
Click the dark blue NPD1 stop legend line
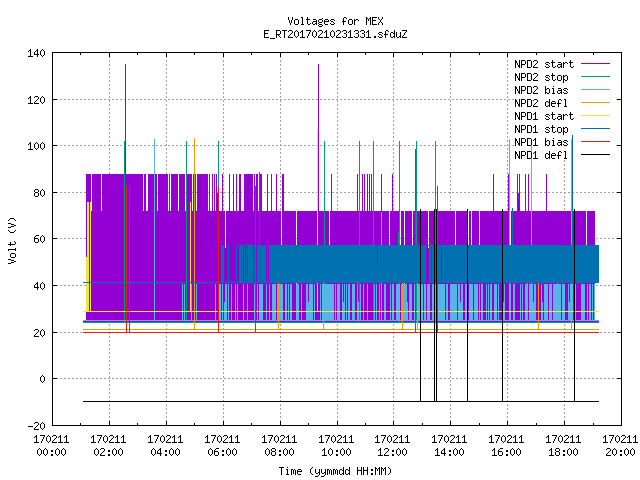[595, 129]
